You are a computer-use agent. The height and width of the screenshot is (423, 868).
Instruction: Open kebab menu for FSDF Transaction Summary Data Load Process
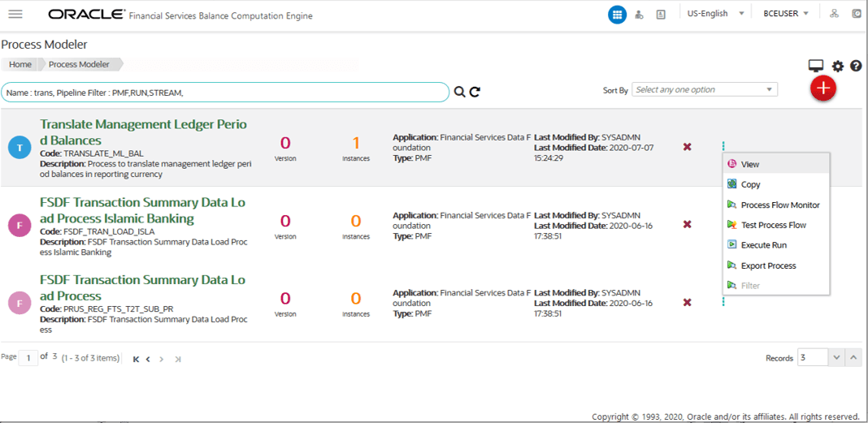(x=723, y=302)
